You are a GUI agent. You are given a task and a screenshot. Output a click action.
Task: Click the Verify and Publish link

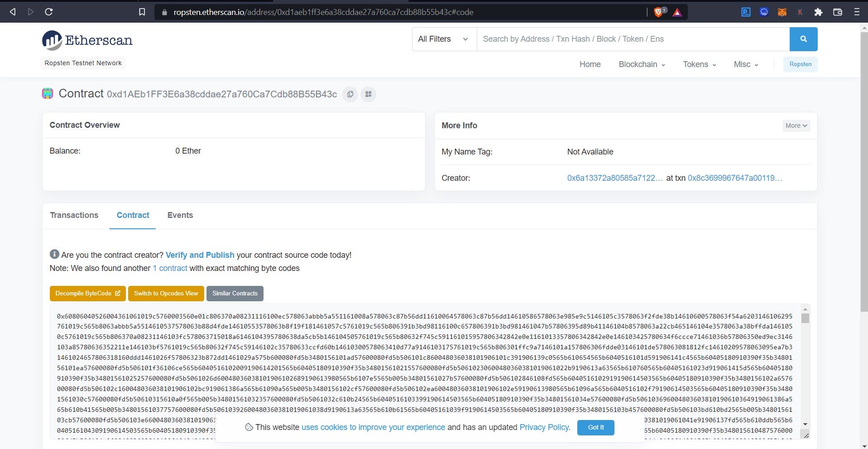point(200,255)
